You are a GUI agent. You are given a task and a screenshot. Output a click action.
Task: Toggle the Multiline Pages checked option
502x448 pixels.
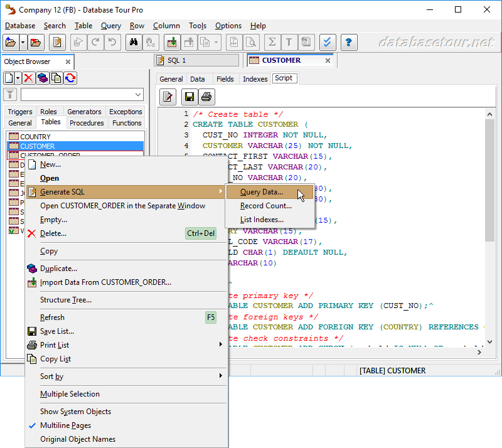click(65, 425)
